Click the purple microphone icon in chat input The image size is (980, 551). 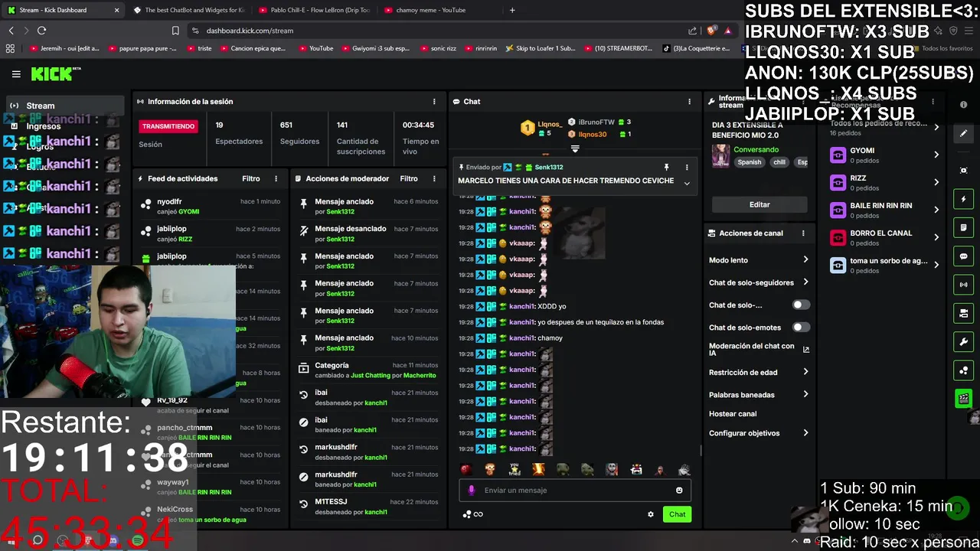(x=472, y=491)
